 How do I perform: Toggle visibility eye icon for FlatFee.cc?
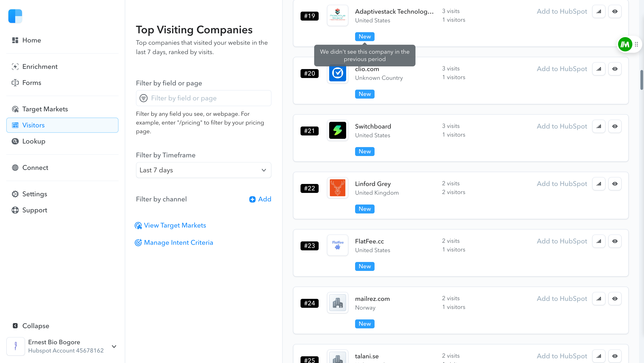[615, 241]
